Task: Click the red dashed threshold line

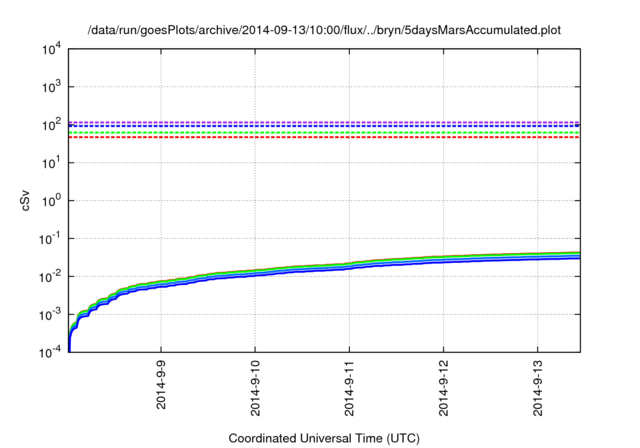Action: tap(324, 138)
